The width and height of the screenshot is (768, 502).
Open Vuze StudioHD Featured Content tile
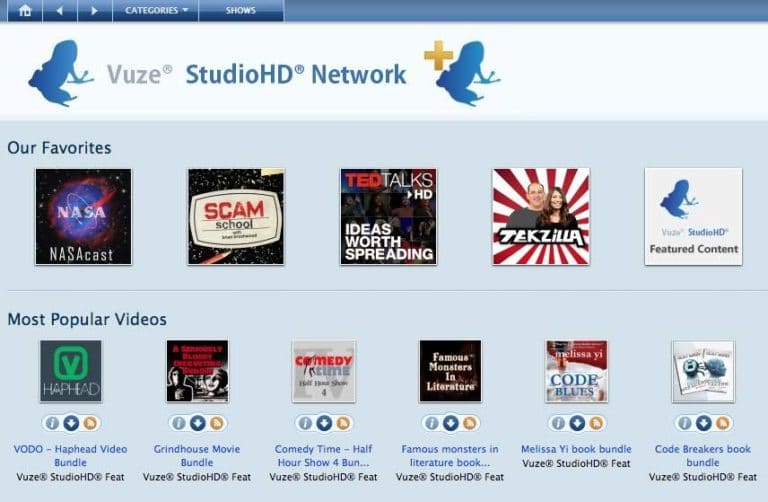[693, 216]
